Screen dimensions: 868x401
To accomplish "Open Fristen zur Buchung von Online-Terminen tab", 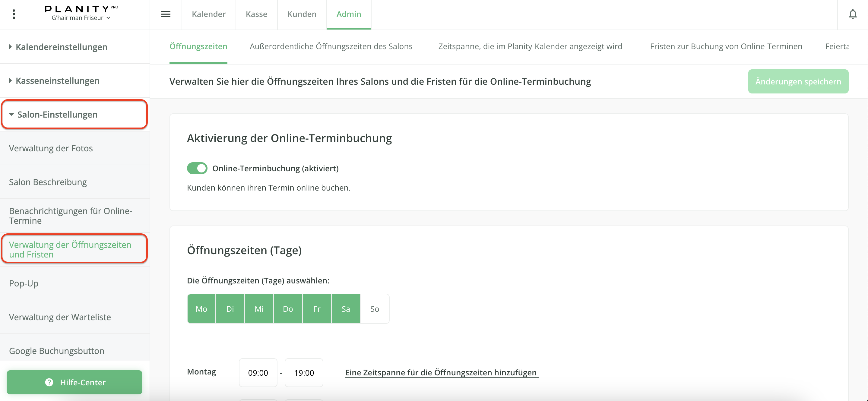I will click(726, 46).
